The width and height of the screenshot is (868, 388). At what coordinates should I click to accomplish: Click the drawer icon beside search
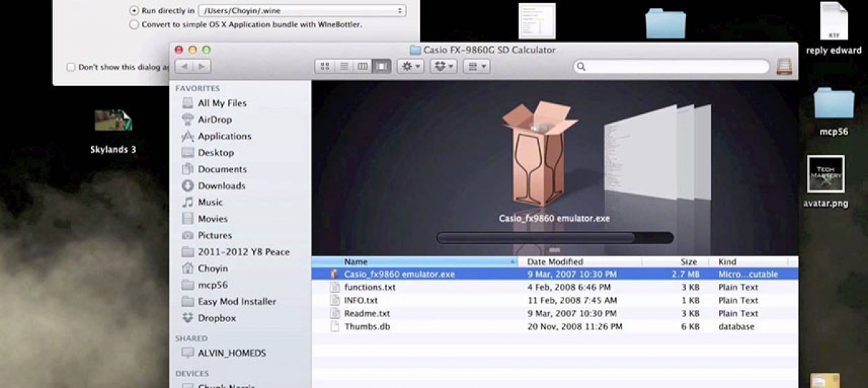click(784, 66)
